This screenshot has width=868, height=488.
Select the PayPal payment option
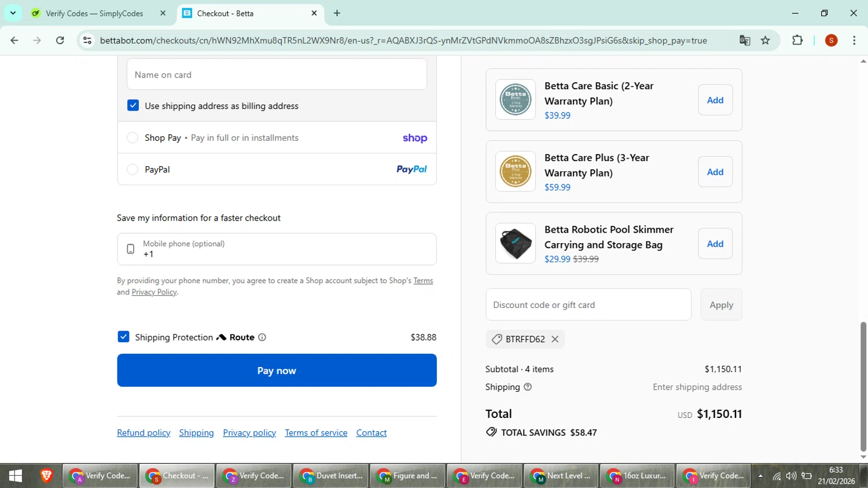click(x=133, y=170)
